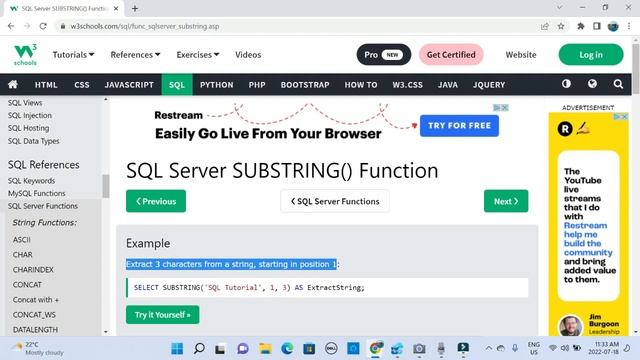Open File Explorer from taskbar
Screen dimensions: 640x360
point(265,349)
